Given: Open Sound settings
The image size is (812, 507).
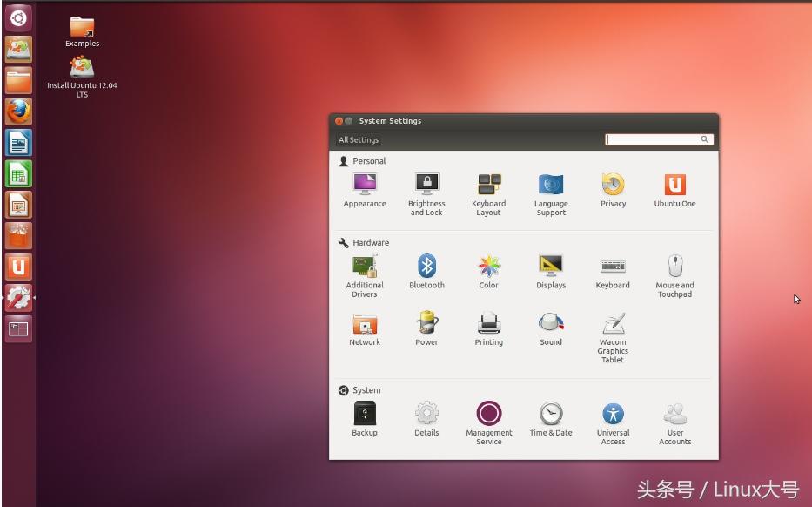Looking at the screenshot, I should click(551, 328).
